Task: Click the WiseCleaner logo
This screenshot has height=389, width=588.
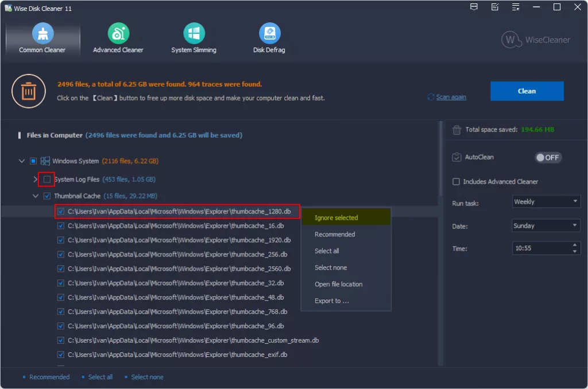Action: tap(536, 40)
